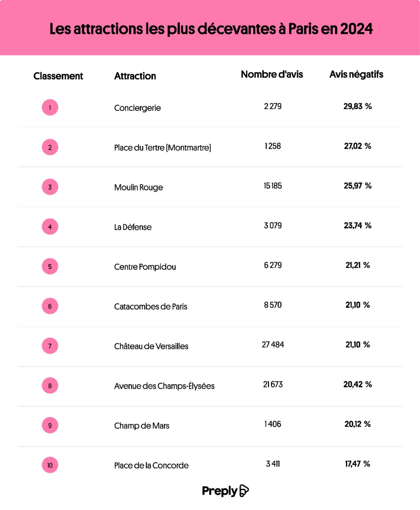This screenshot has width=420, height=510.
Task: Click the rank 7 circle badge
Action: pyautogui.click(x=50, y=346)
